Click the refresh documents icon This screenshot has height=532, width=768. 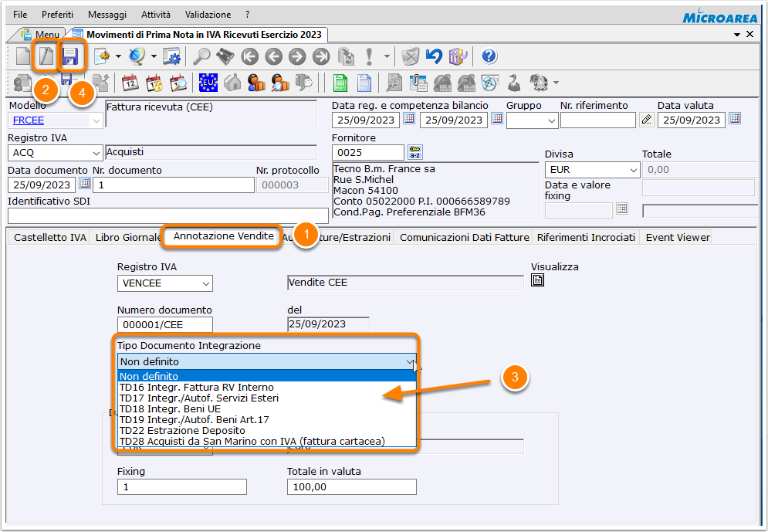(347, 57)
